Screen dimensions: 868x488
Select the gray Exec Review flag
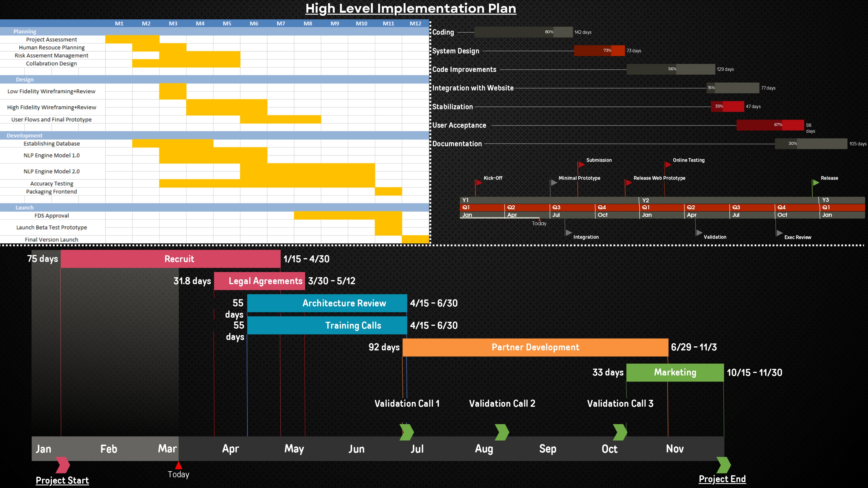(779, 233)
